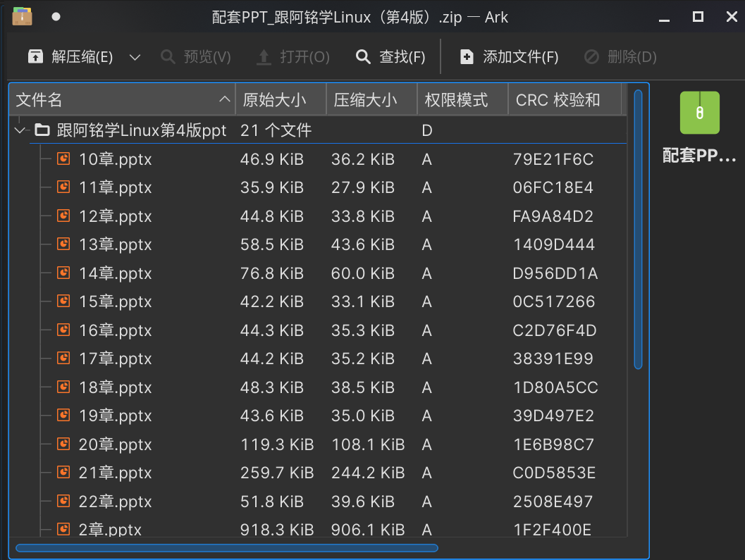Sort by 文件名 column header

[122, 100]
